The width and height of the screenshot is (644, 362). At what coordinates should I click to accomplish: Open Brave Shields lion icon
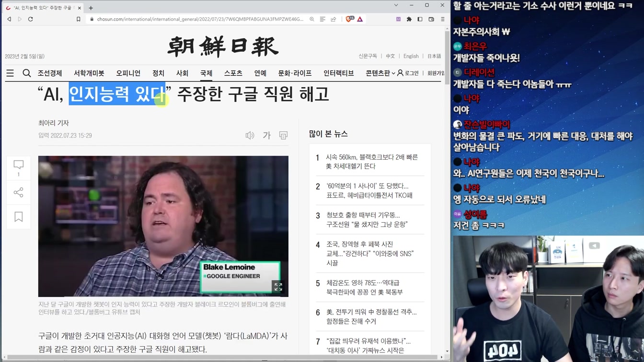(350, 19)
